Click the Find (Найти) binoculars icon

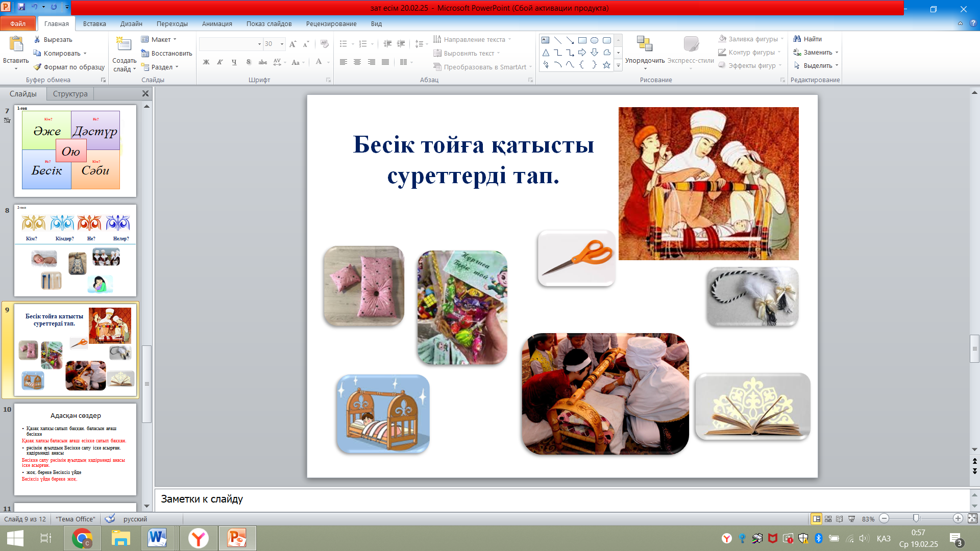[797, 39]
